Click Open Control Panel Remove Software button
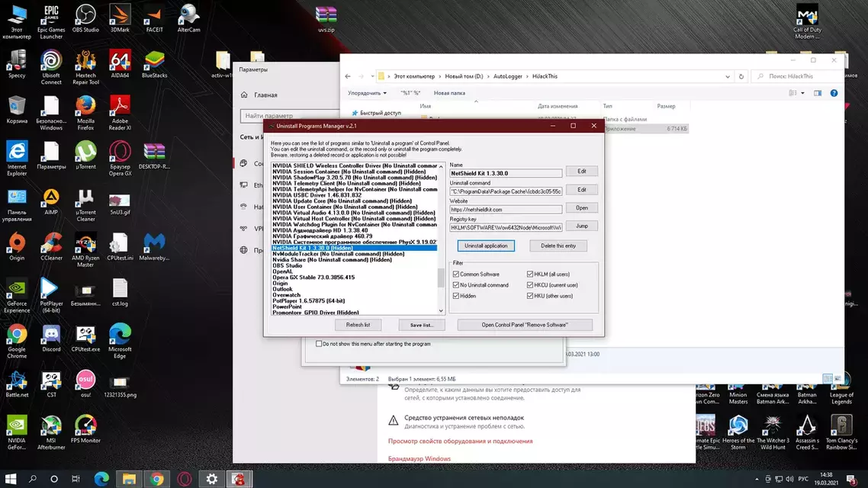868x488 pixels. (x=524, y=325)
